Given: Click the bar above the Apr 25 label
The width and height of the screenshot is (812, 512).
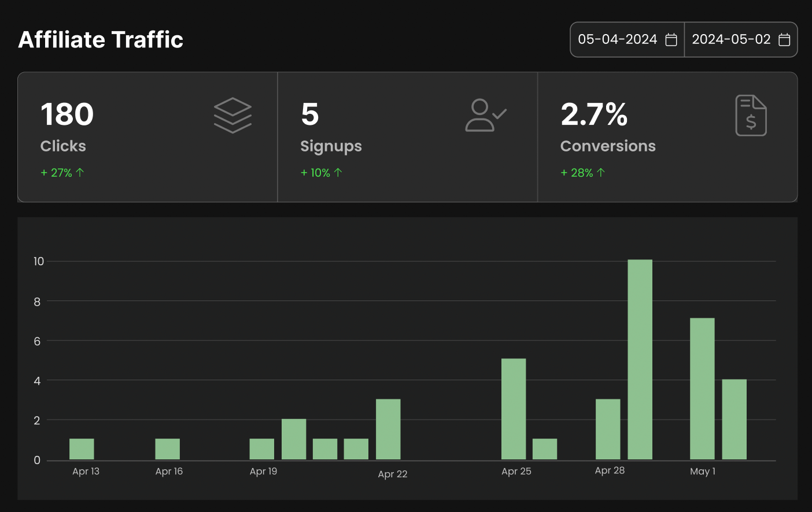Looking at the screenshot, I should (514, 409).
